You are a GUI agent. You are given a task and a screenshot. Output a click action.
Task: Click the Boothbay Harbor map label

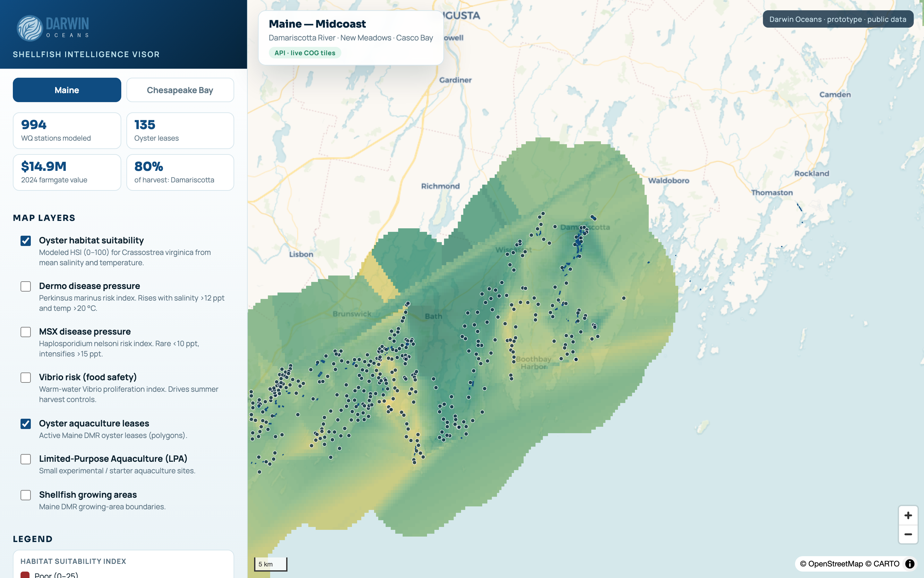(534, 363)
